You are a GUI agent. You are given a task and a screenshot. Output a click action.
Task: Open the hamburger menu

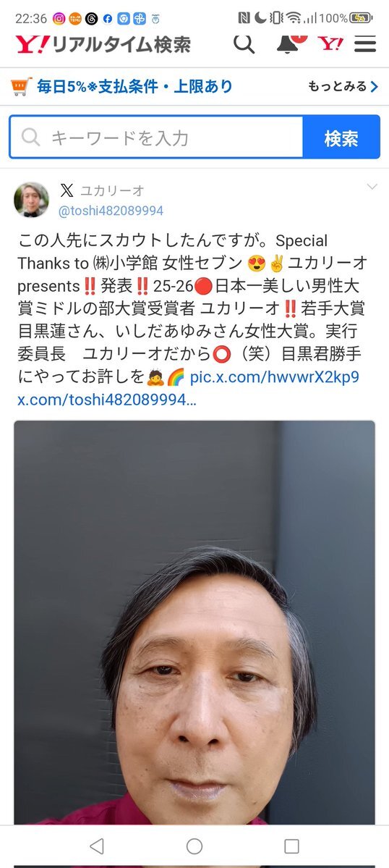(x=365, y=43)
